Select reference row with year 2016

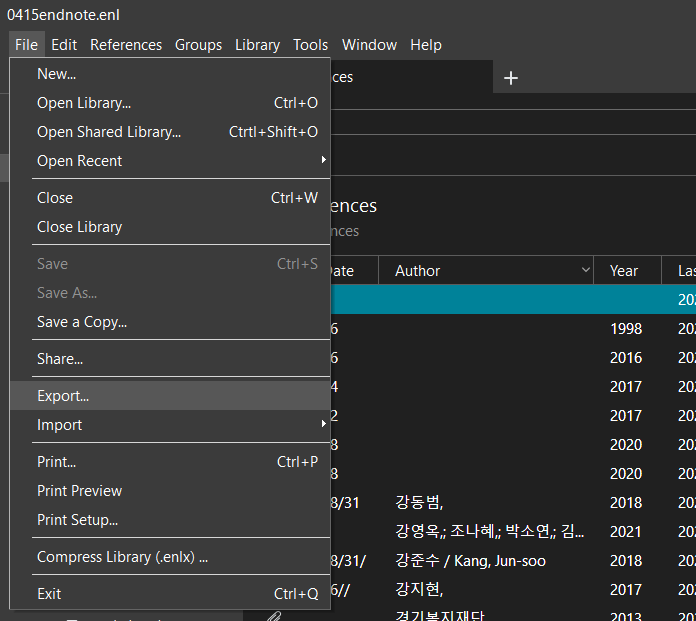tap(514, 358)
